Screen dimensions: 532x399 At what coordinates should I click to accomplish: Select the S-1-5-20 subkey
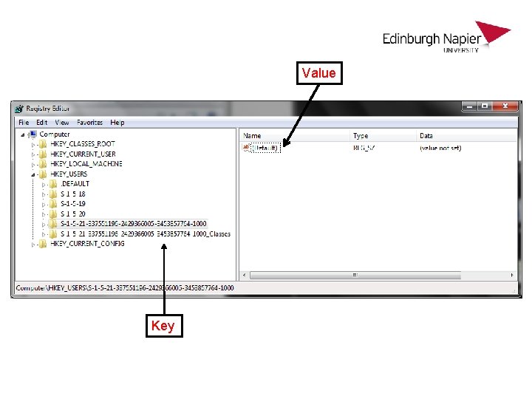point(73,214)
